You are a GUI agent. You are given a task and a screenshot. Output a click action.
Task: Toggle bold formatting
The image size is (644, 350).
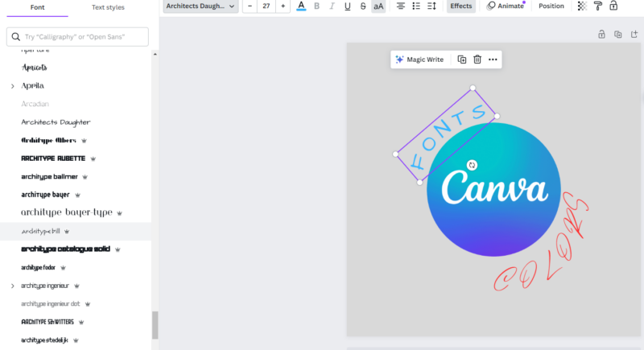coord(316,6)
